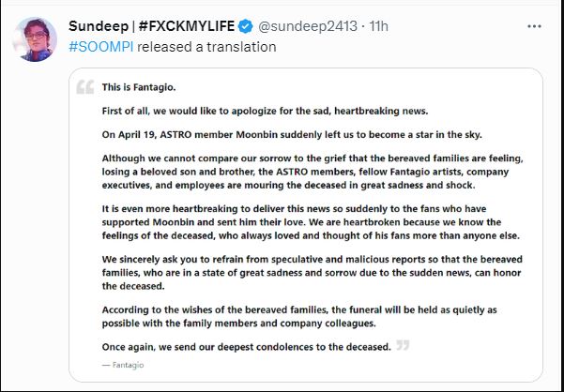Screen dimensions: 564x392
Task: Click the 11h tweet timestamp
Action: [x=379, y=26]
